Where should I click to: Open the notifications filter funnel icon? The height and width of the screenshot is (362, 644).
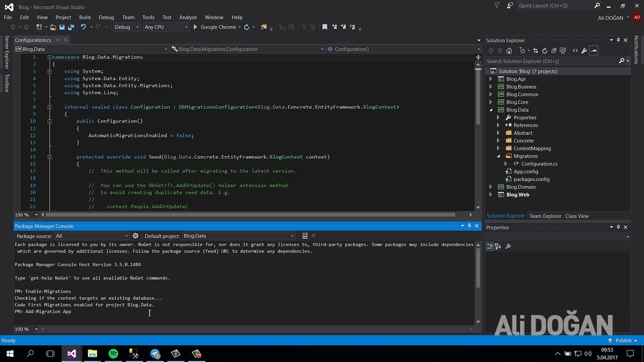tap(497, 6)
